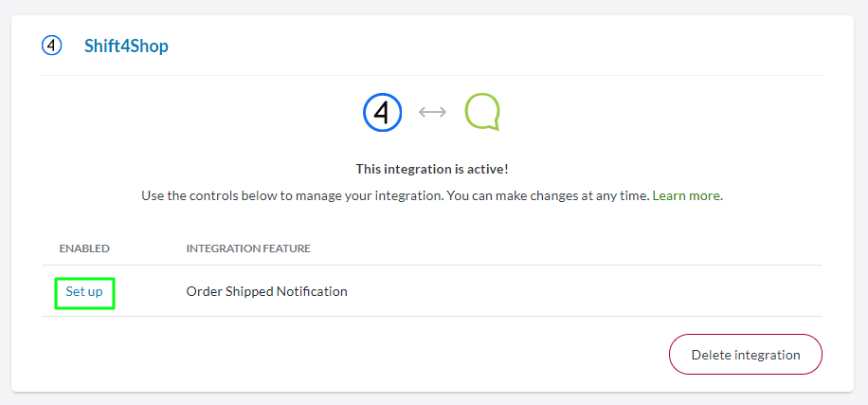The image size is (868, 405).
Task: Click the "This integration is active!" message
Action: pyautogui.click(x=432, y=169)
